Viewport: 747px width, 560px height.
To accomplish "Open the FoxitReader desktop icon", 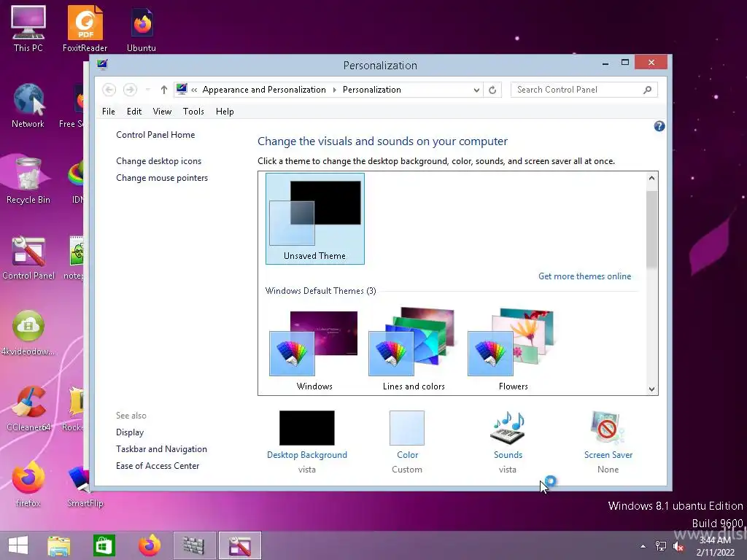I will [x=85, y=28].
